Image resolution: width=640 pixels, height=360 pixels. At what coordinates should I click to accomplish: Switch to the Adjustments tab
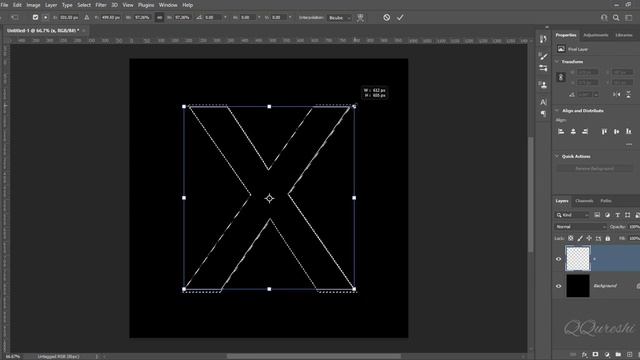coord(596,35)
